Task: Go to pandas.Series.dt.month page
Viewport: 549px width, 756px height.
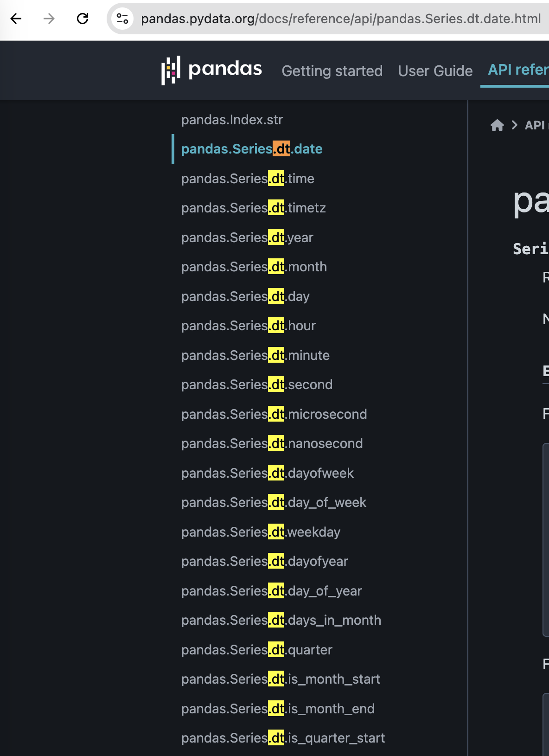Action: point(254,267)
